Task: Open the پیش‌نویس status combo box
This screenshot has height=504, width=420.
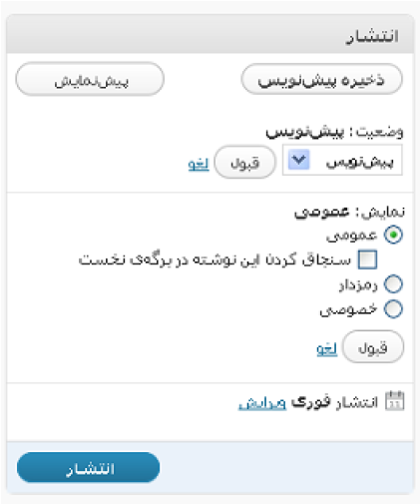Action: pyautogui.click(x=342, y=160)
